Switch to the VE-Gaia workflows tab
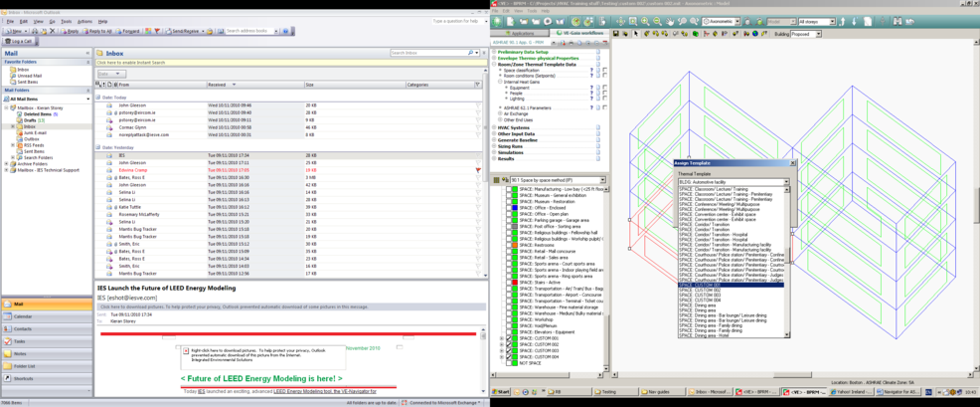The image size is (980, 407). [578, 33]
